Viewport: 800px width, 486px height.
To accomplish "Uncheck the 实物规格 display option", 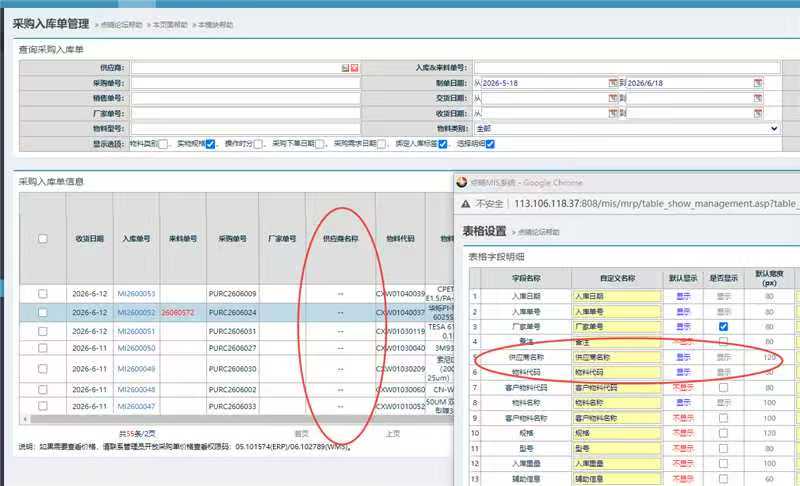I will point(210,144).
